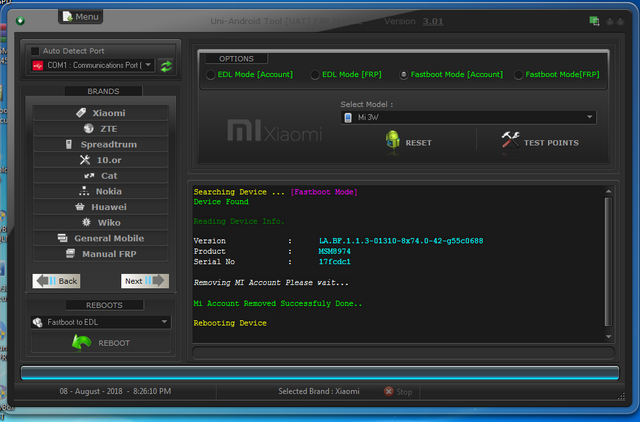Click the RESET button

(409, 142)
